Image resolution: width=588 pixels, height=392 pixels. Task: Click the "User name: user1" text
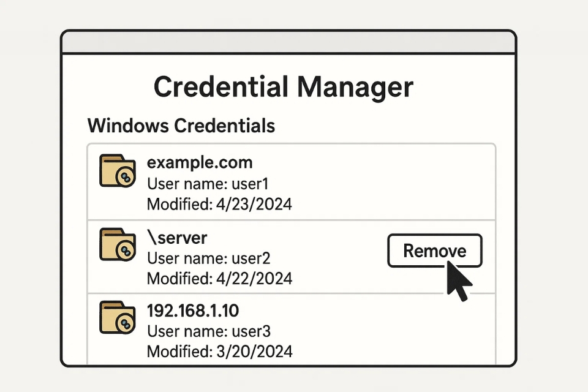click(208, 184)
